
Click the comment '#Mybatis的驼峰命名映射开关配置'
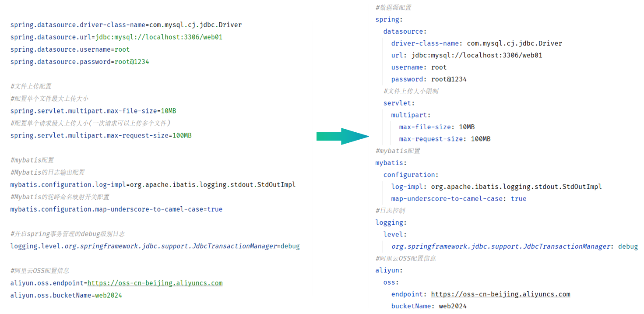coord(60,197)
